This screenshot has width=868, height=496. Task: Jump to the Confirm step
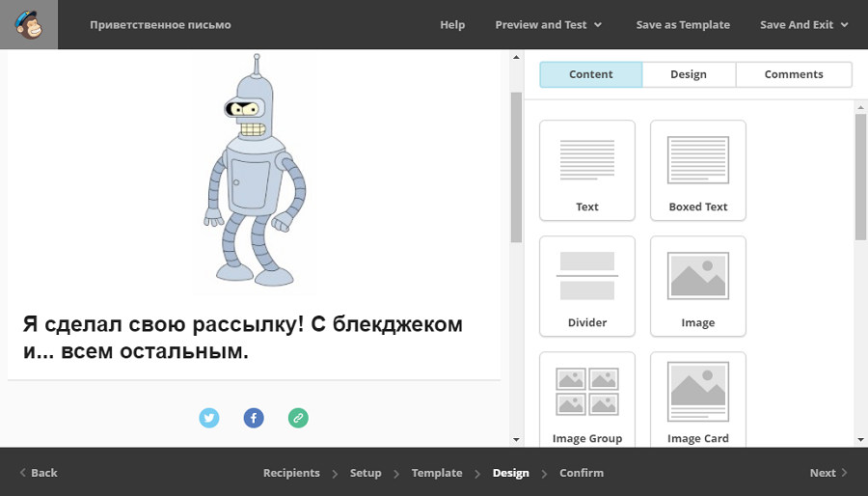pyautogui.click(x=582, y=473)
